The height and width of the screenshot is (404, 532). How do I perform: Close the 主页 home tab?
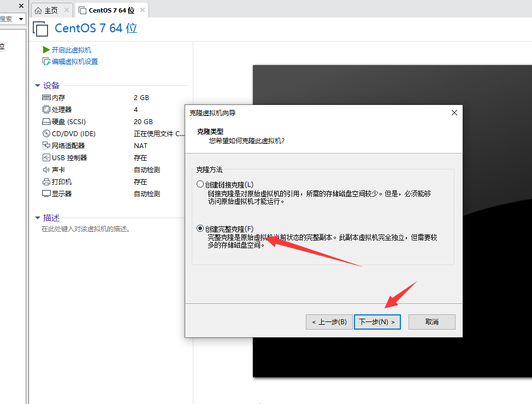coord(67,10)
